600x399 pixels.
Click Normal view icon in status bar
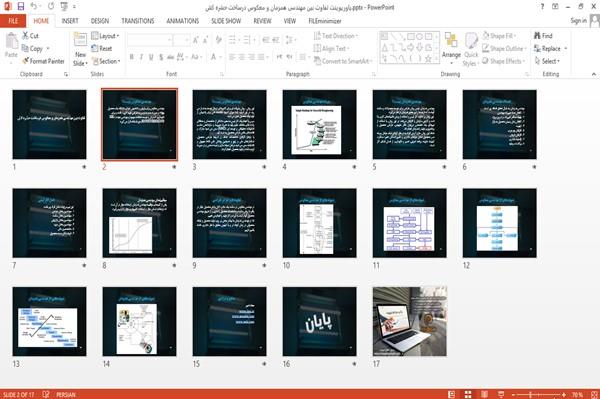coord(452,394)
